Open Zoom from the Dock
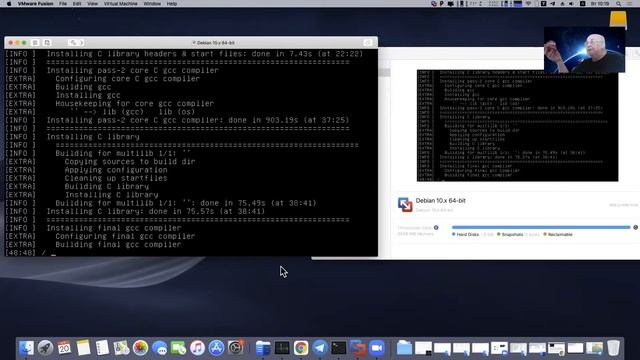Image resolution: width=640 pixels, height=360 pixels. click(377, 348)
